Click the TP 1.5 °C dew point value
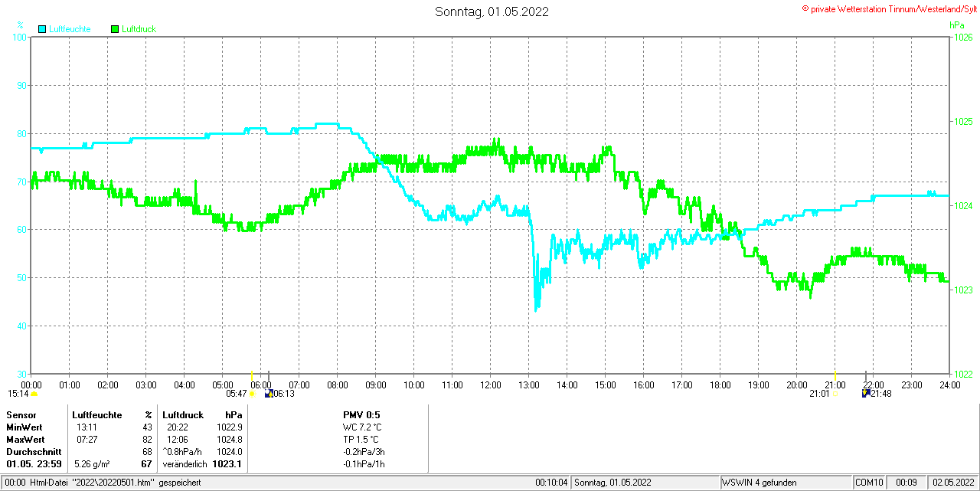 click(x=361, y=440)
